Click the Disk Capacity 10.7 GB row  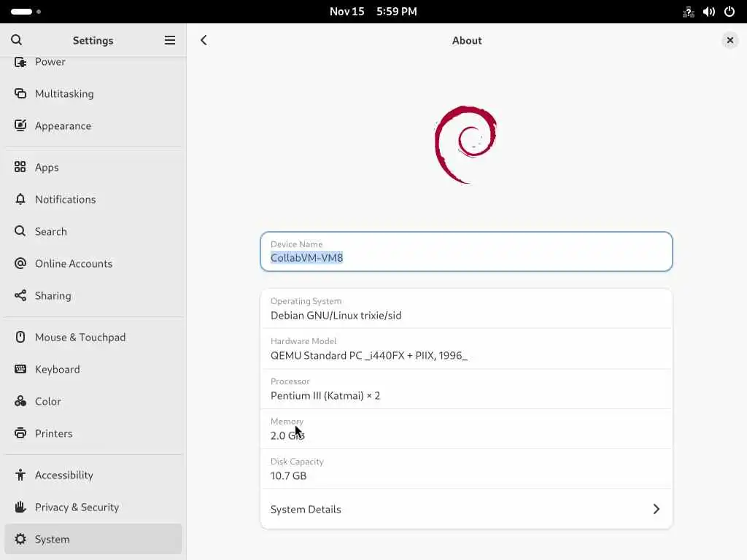click(x=466, y=469)
